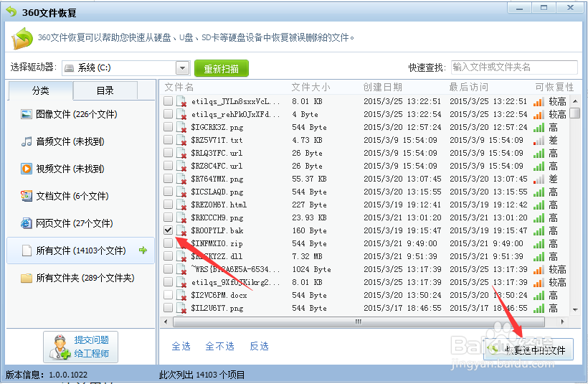Click the 反选 invert selection link
The height and width of the screenshot is (384, 588).
tap(259, 346)
